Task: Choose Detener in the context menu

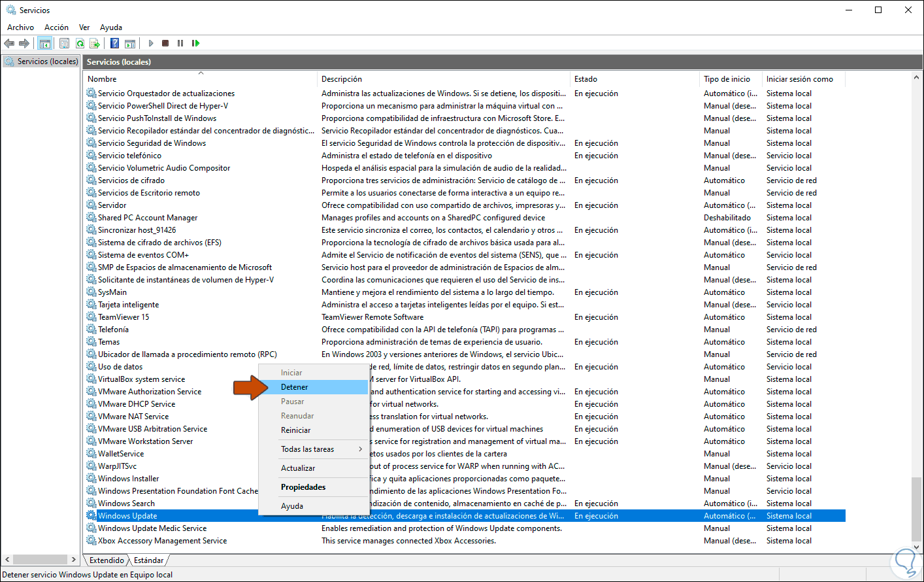Action: point(314,387)
